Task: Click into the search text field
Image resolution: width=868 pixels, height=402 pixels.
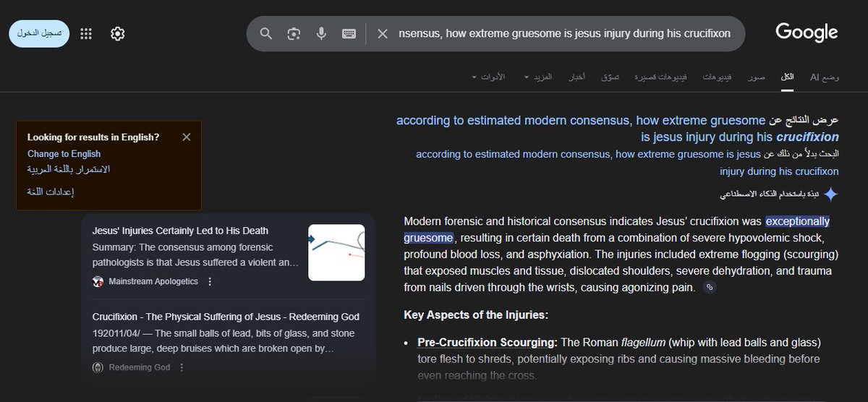Action: 564,34
